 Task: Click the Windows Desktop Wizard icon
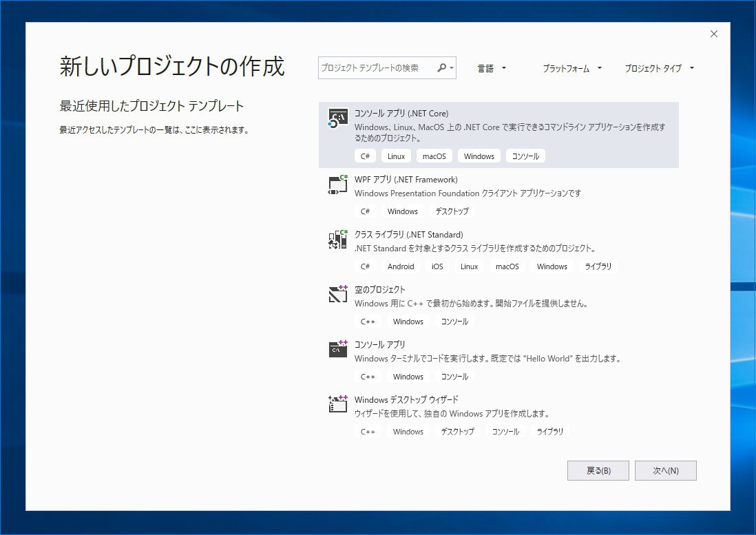click(x=337, y=404)
